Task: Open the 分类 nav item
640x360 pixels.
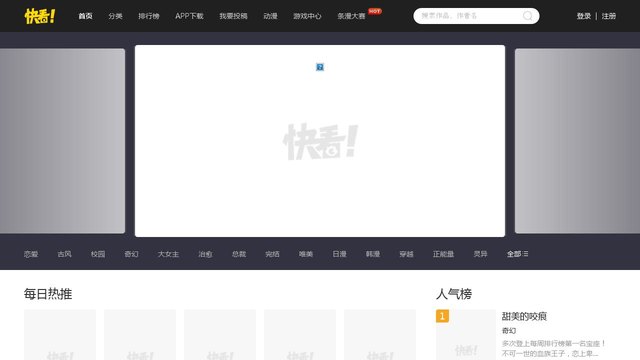Action: point(116,16)
